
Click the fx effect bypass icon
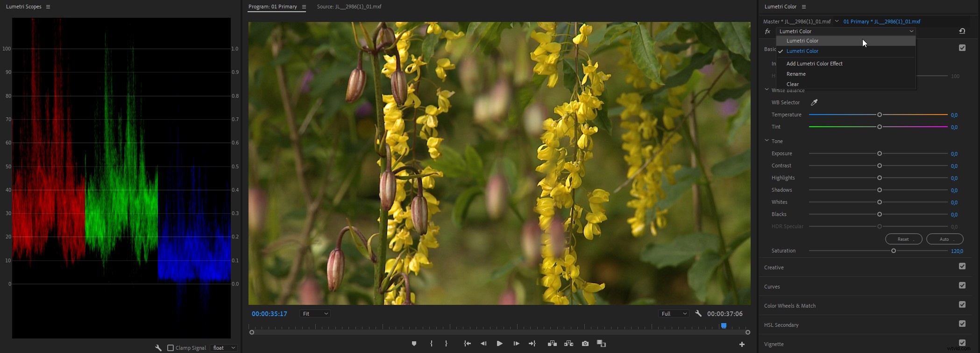[x=767, y=31]
